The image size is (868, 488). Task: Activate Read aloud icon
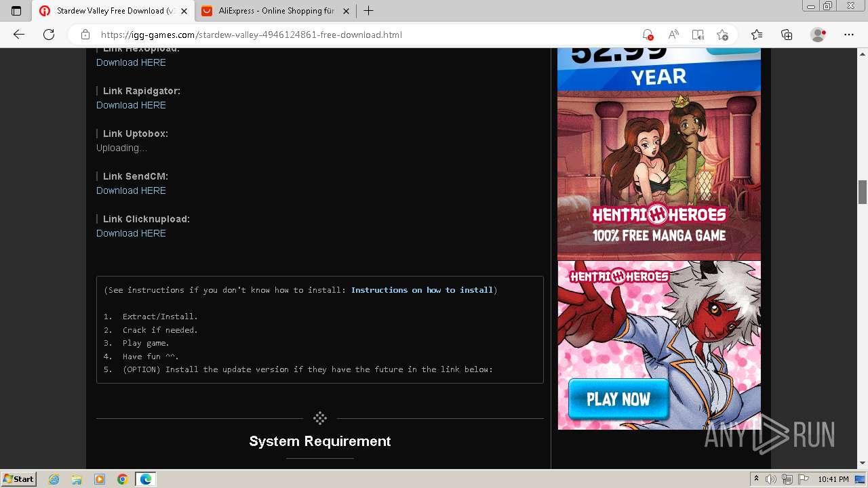[x=673, y=35]
